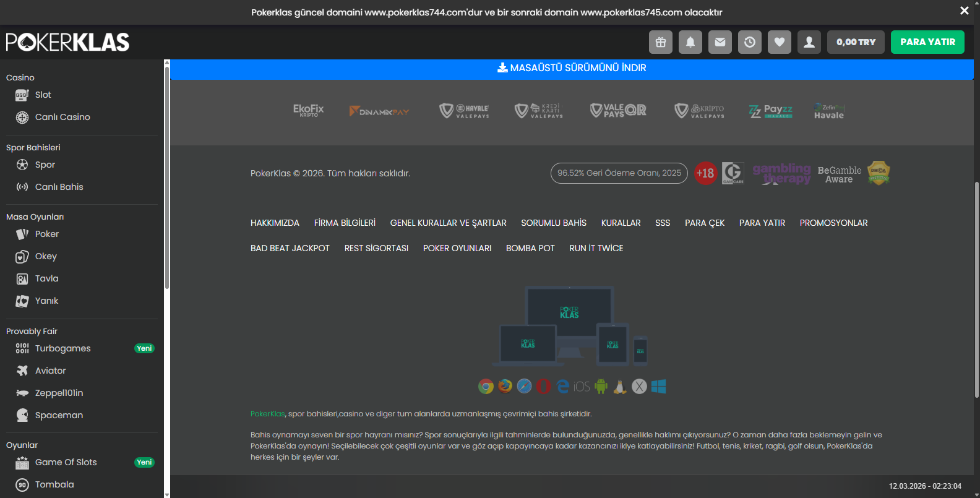980x498 pixels.
Task: Click the Okey tiles icon
Action: (22, 256)
